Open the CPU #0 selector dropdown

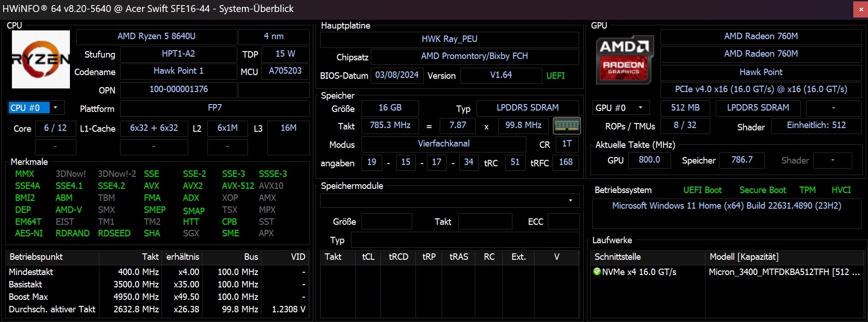click(x=55, y=108)
